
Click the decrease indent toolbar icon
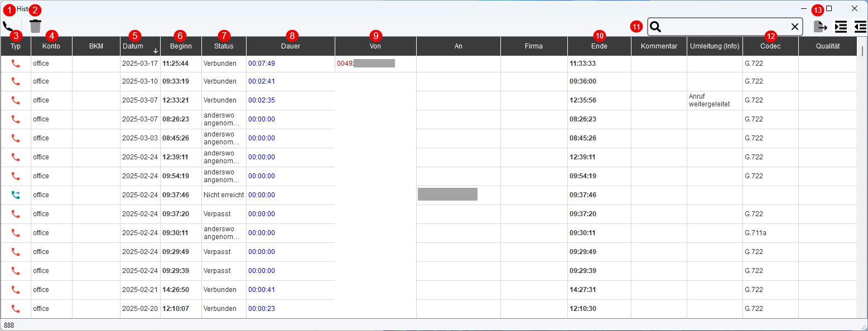click(860, 26)
